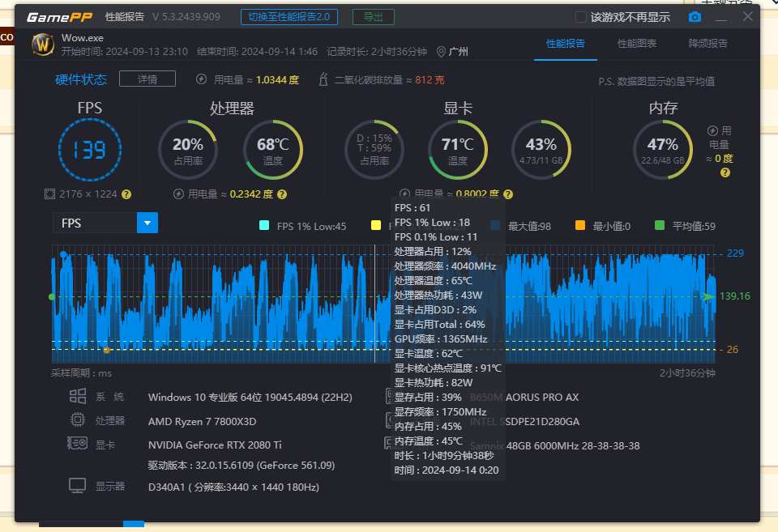The height and width of the screenshot is (532, 778).
Task: Switch to the 性能图表 tab
Action: pos(637,44)
